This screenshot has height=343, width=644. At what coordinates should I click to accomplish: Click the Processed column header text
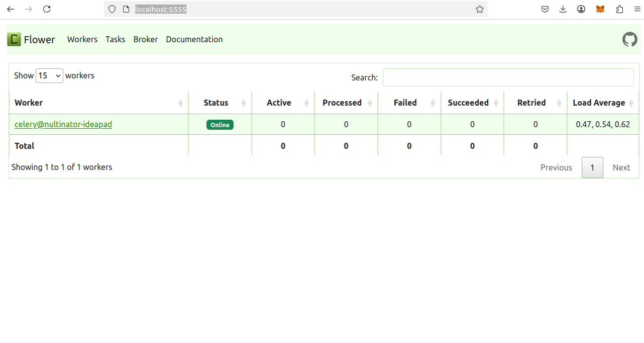[x=342, y=103]
